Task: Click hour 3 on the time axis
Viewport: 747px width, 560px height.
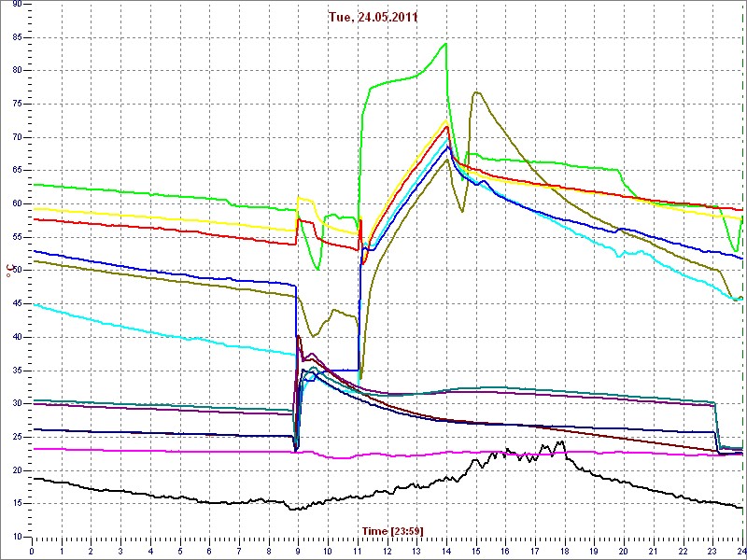Action: [x=120, y=551]
